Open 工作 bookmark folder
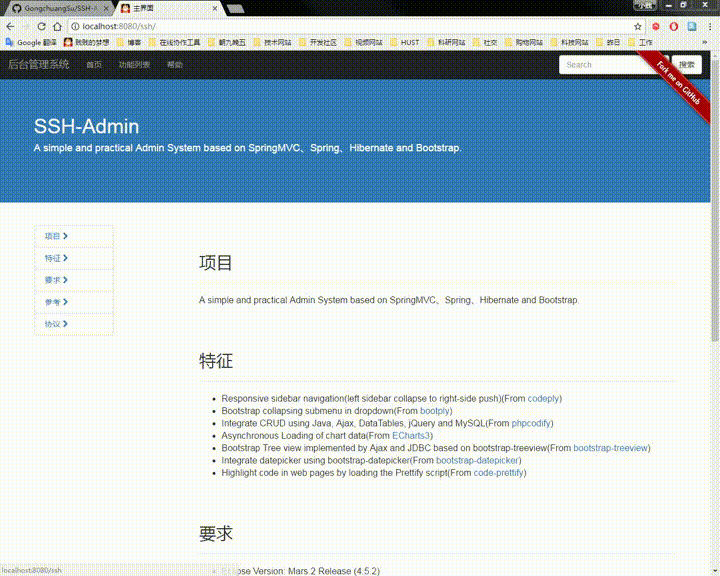 641,42
